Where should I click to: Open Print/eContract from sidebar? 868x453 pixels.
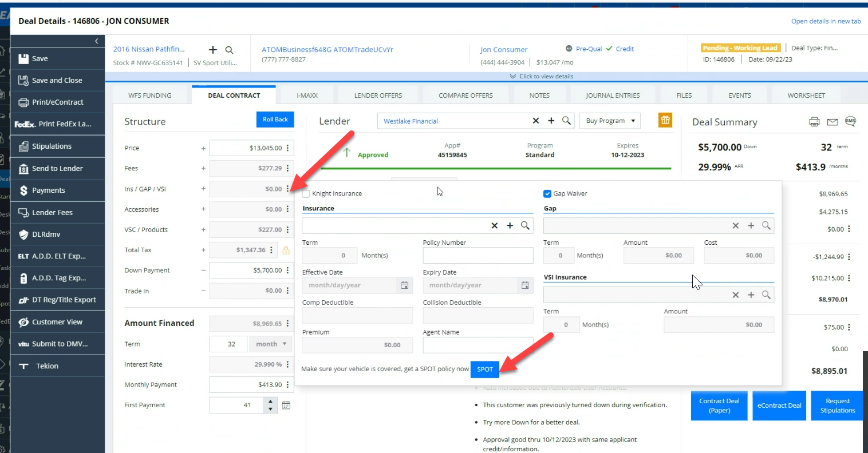57,102
